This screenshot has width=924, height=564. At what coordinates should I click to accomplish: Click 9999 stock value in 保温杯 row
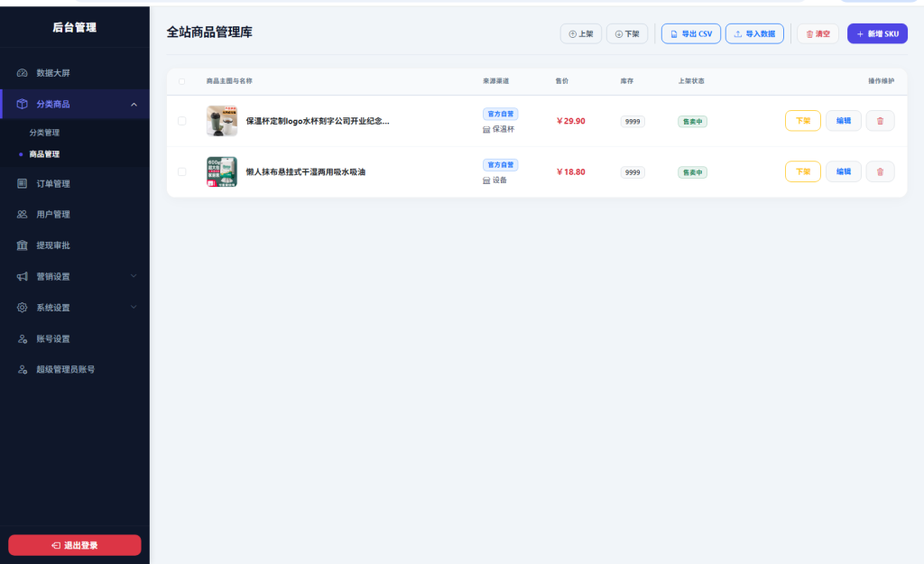pos(633,122)
